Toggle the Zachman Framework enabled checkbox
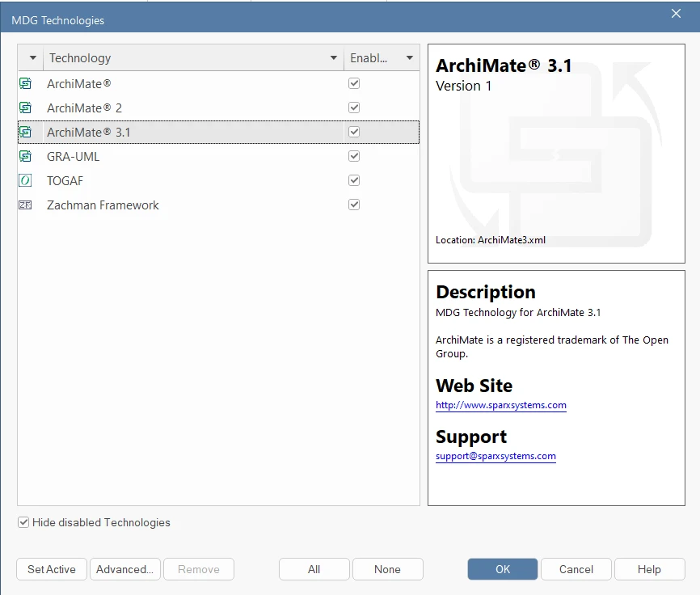700x595 pixels. click(354, 205)
